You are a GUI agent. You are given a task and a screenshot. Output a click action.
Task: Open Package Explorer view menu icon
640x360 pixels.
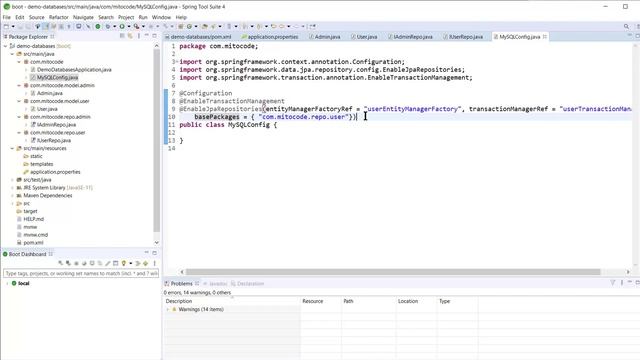[139, 36]
